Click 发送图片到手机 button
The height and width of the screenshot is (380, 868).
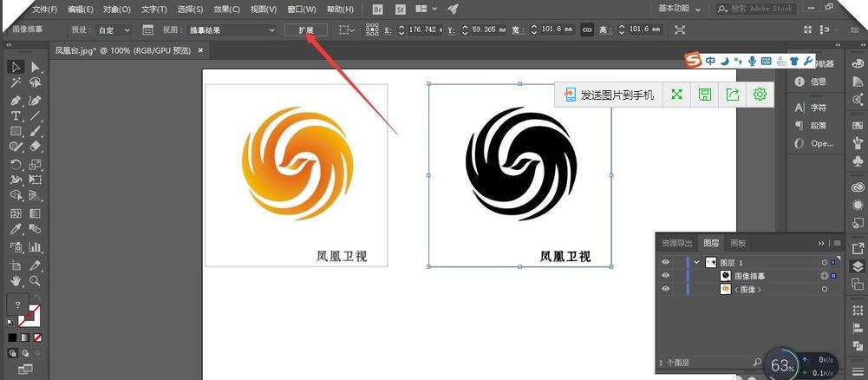tap(610, 95)
